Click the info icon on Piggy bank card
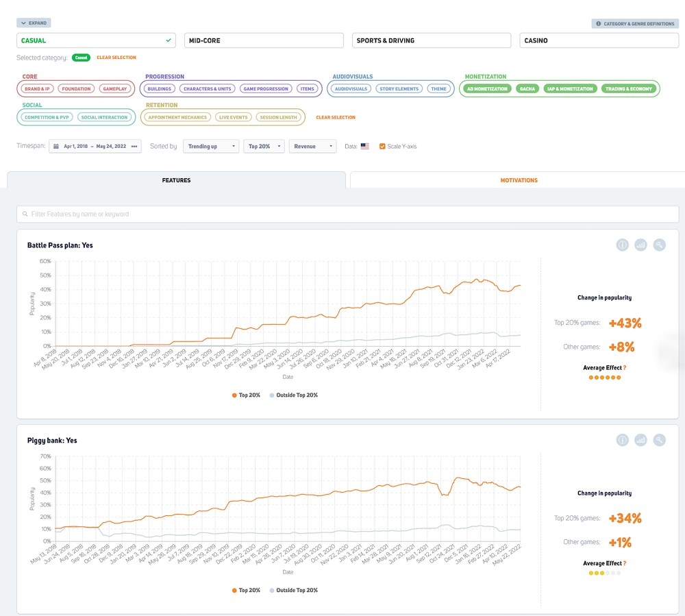The width and height of the screenshot is (685, 616). (x=622, y=440)
